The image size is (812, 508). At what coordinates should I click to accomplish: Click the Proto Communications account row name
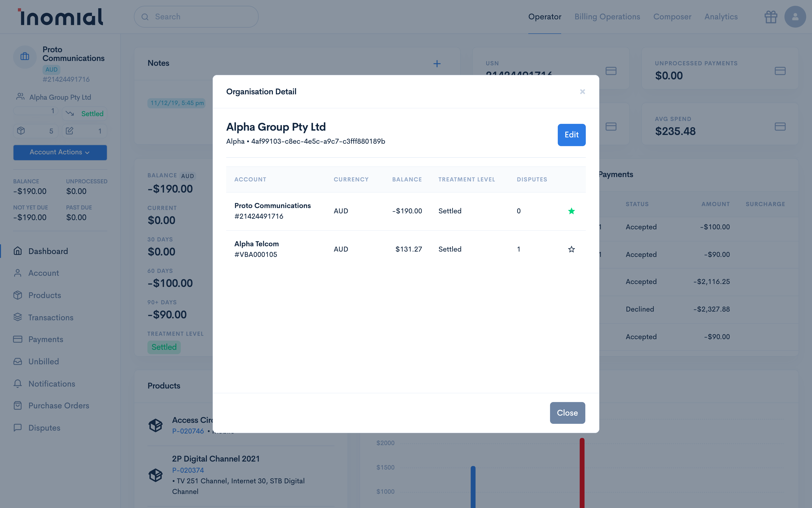[272, 206]
